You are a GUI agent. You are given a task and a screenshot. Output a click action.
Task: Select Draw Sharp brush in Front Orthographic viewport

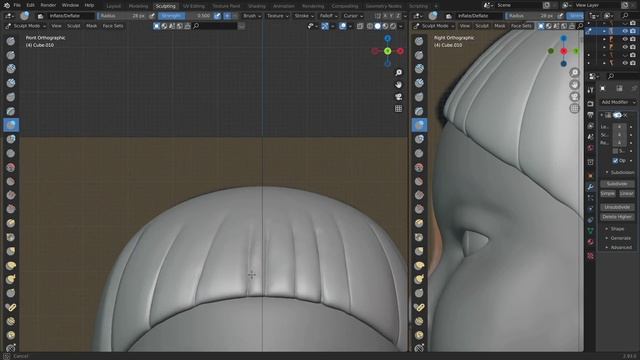point(11,55)
